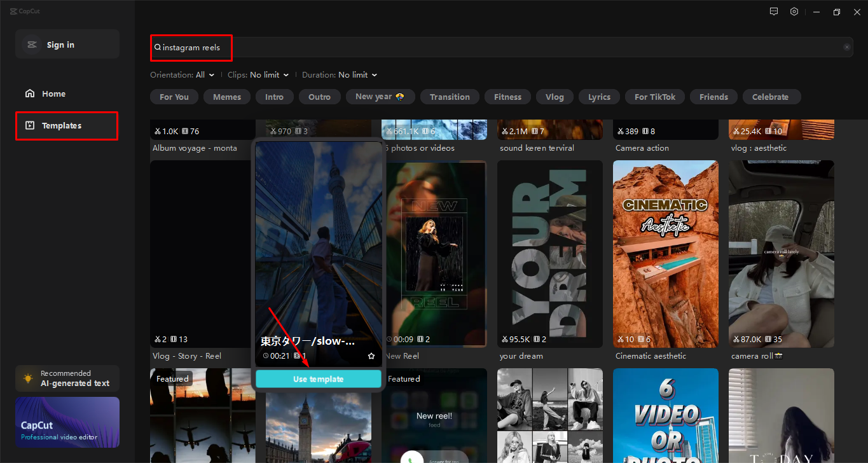Favorite the Tokyo Tower template with star
The image size is (868, 463).
pos(371,356)
